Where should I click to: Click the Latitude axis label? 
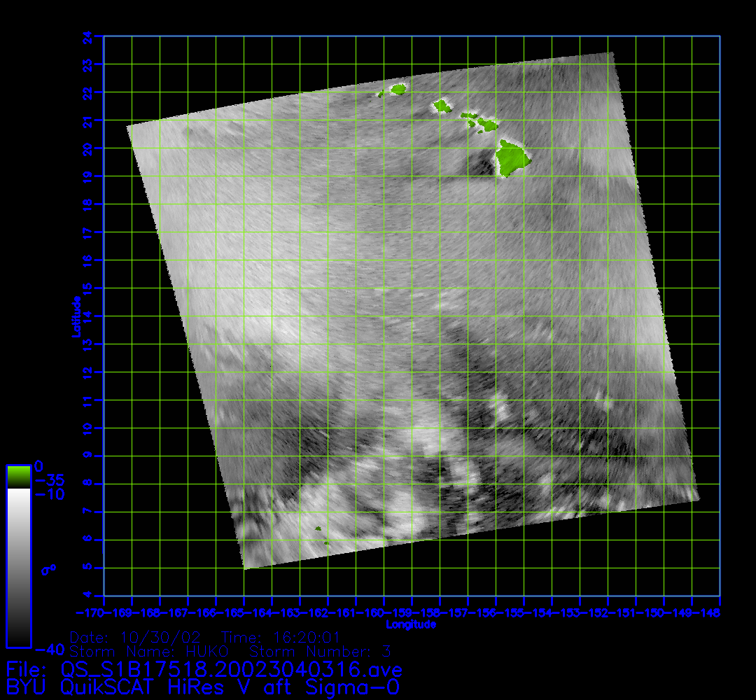(x=76, y=316)
